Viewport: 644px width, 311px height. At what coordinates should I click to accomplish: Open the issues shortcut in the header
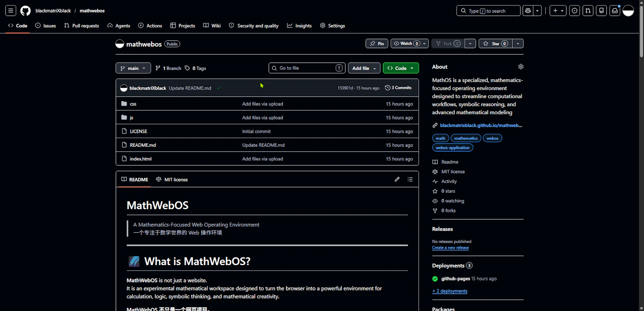click(574, 11)
